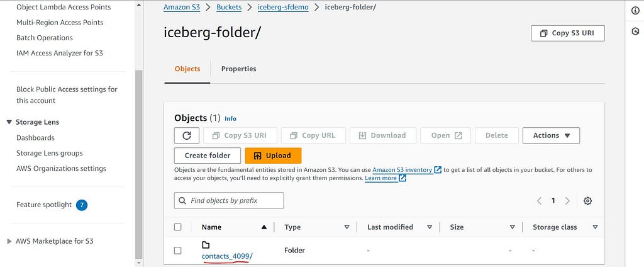Viewport: 644px width, 267px height.
Task: Click the contacts_4099 folder icon
Action: point(206,245)
